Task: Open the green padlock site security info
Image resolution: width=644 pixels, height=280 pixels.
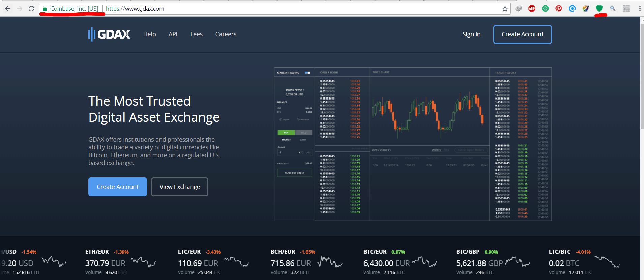Action: tap(45, 9)
